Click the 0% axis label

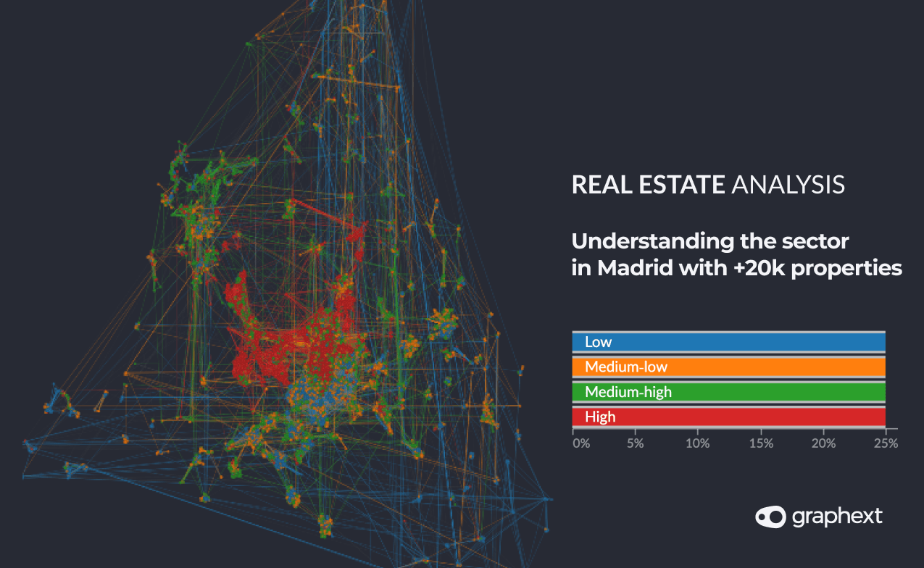[581, 443]
